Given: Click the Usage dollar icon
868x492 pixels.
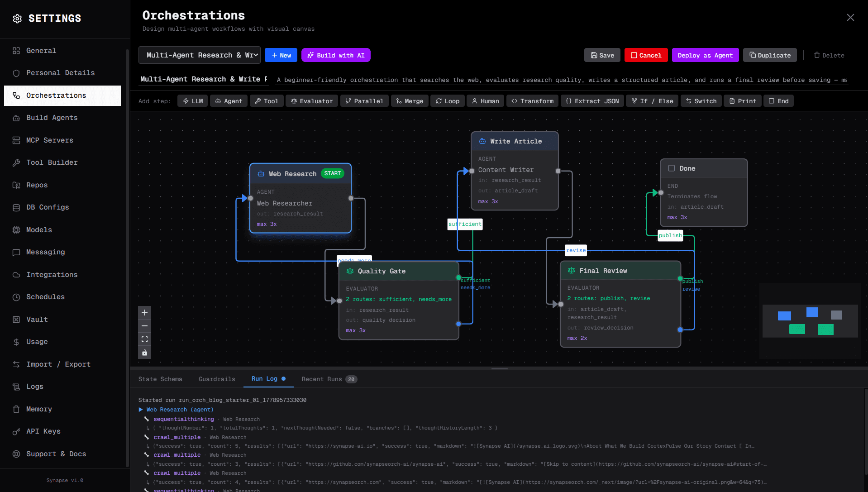Looking at the screenshot, I should (16, 342).
